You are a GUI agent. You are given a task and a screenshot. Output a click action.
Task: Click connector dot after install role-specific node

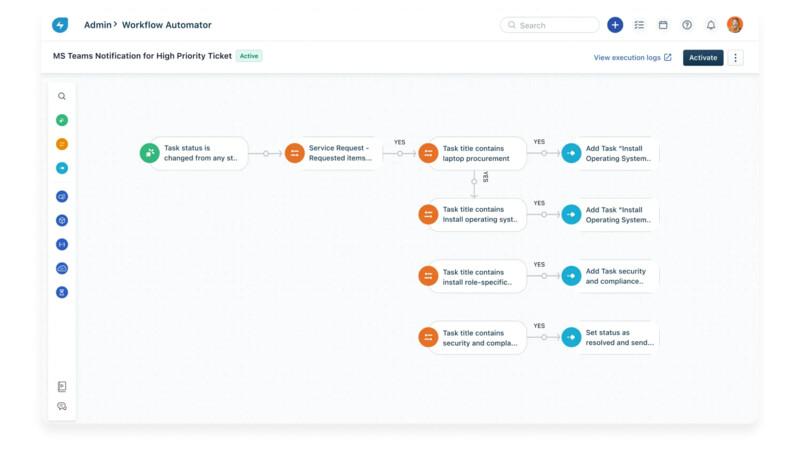544,276
